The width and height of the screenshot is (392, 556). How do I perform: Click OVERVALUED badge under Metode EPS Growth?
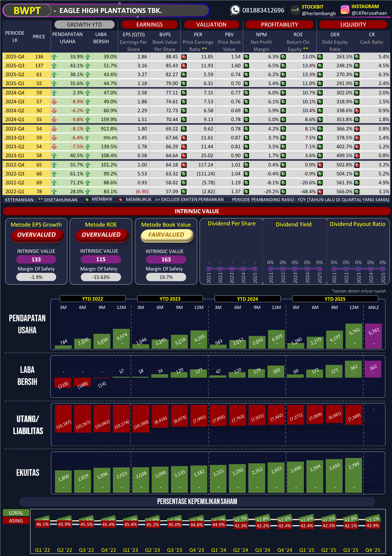[x=37, y=235]
